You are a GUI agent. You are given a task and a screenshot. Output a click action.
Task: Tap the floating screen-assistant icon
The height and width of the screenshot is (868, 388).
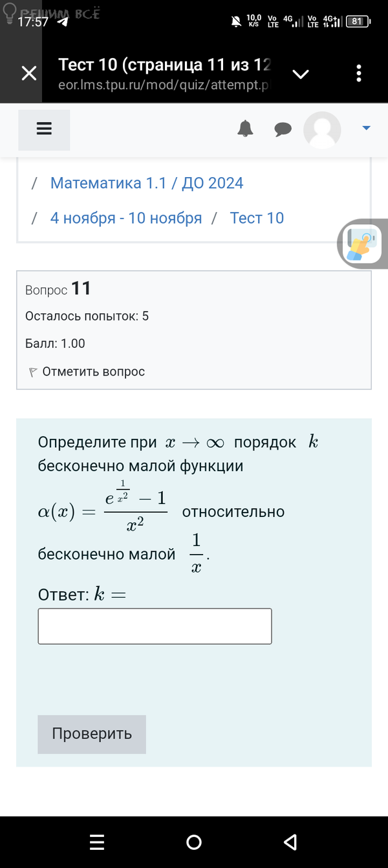point(363,244)
